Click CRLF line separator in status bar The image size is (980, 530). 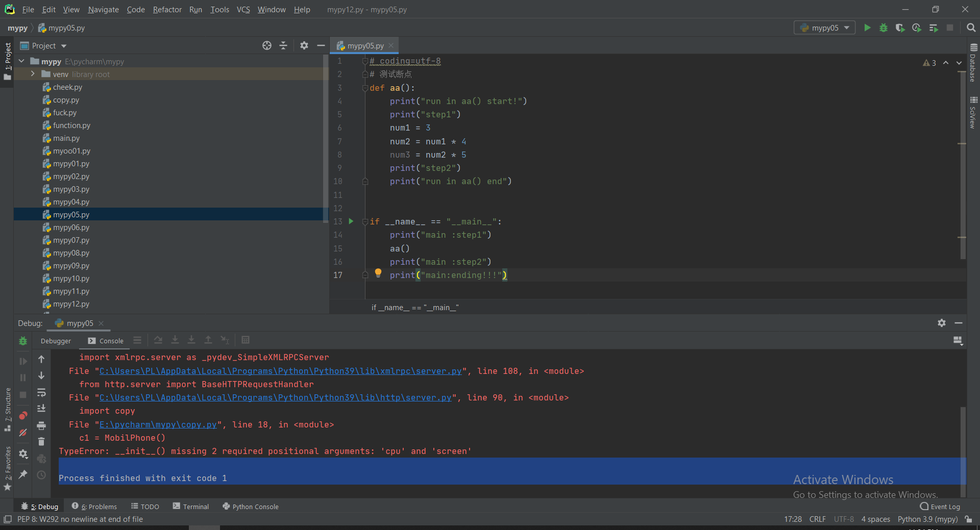817,519
